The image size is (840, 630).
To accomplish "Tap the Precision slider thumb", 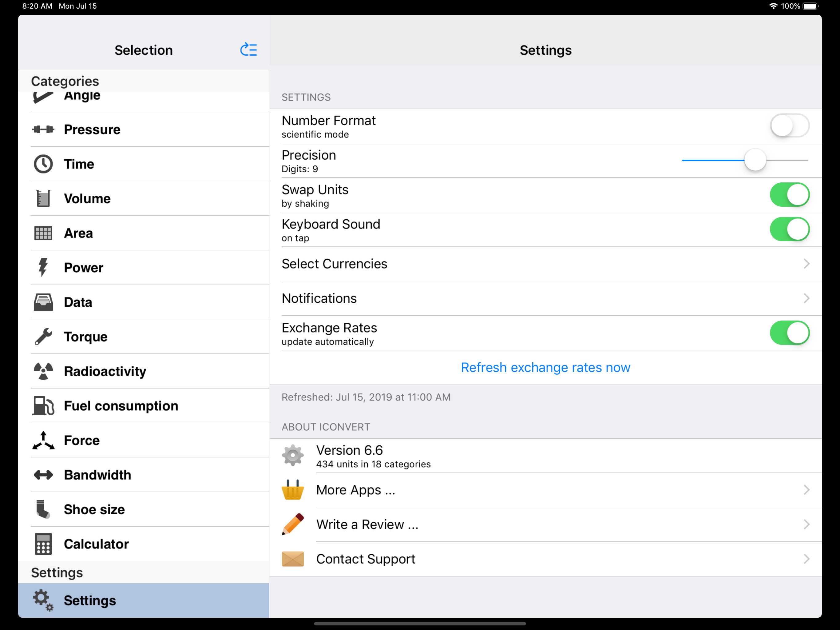I will coord(755,160).
